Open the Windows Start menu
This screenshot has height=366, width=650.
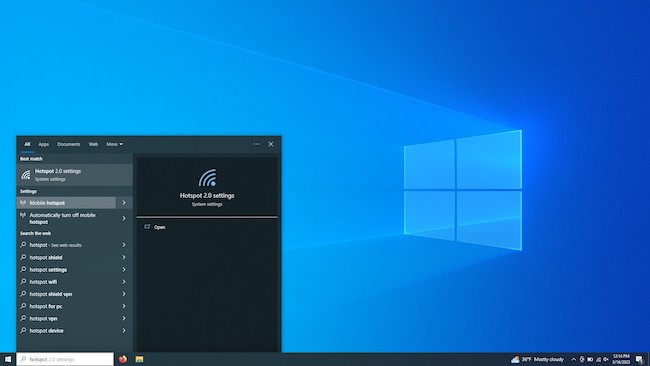(x=8, y=359)
